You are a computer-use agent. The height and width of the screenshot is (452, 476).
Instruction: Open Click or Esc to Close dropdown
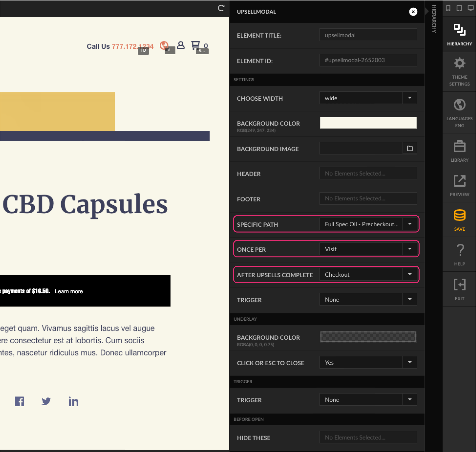[x=368, y=362]
